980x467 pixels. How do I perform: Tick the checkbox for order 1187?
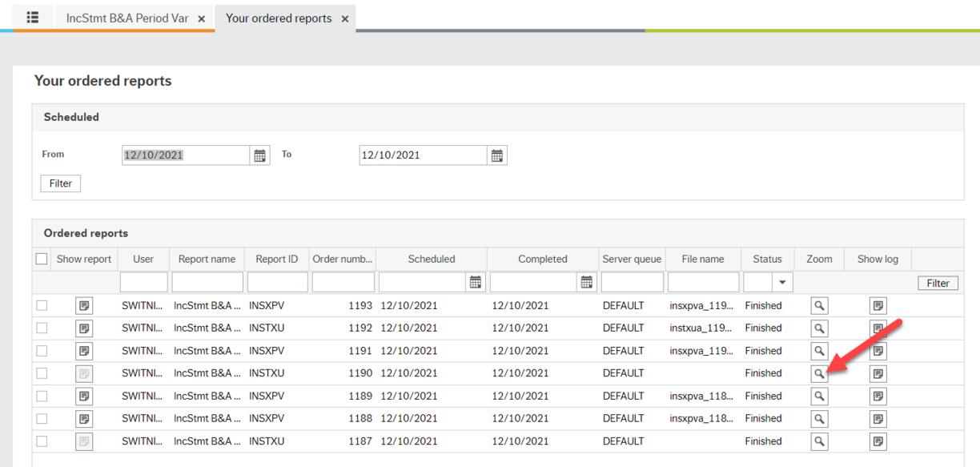42,441
